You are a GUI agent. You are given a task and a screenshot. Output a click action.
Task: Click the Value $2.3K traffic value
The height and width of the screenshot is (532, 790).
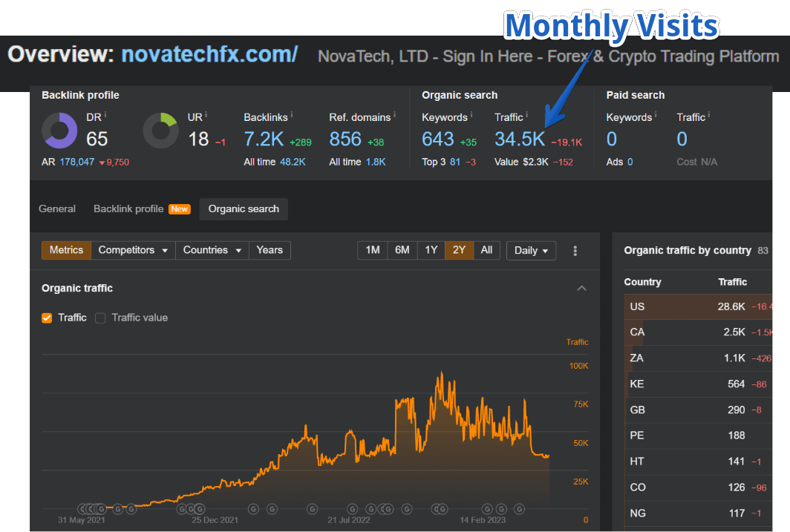point(535,162)
